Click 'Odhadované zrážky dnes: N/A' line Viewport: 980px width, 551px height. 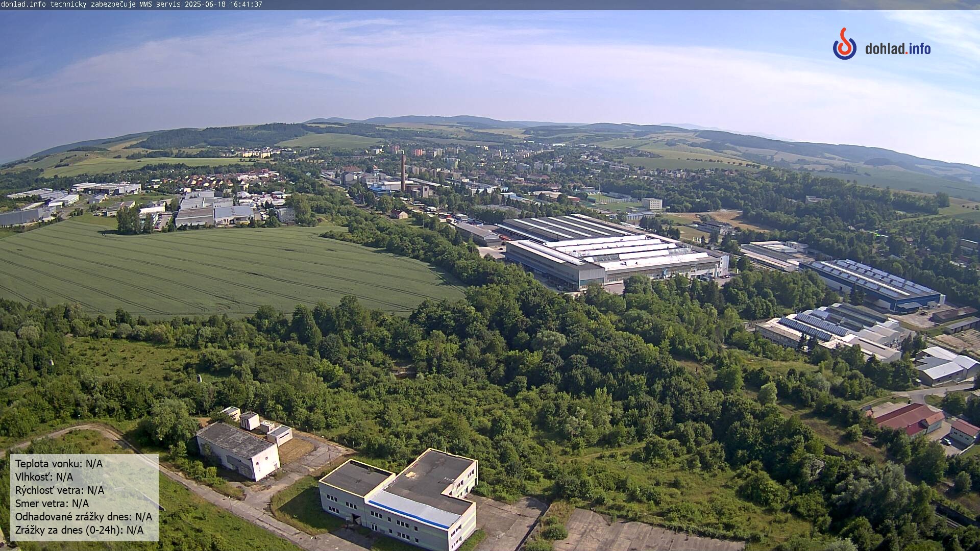click(x=84, y=517)
